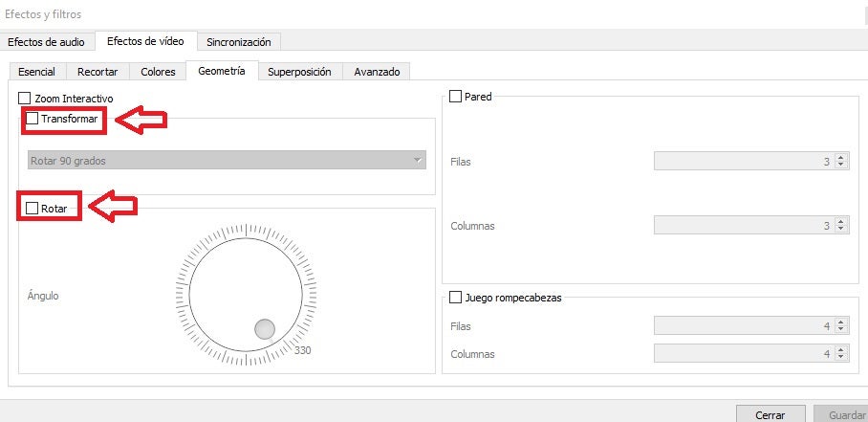Image resolution: width=868 pixels, height=422 pixels.
Task: Toggle the Juego rompecabezas checkbox
Action: point(456,298)
